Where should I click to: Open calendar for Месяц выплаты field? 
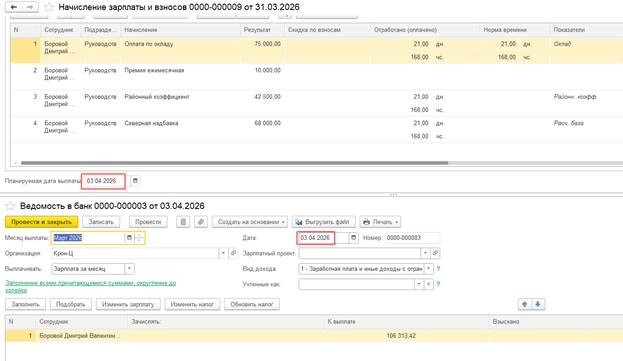(129, 237)
